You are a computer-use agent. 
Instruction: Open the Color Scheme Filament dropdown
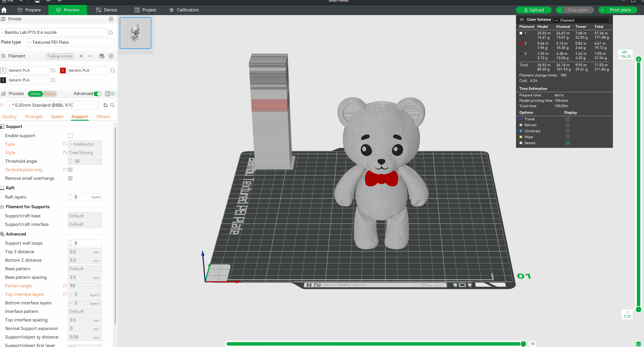[581, 20]
